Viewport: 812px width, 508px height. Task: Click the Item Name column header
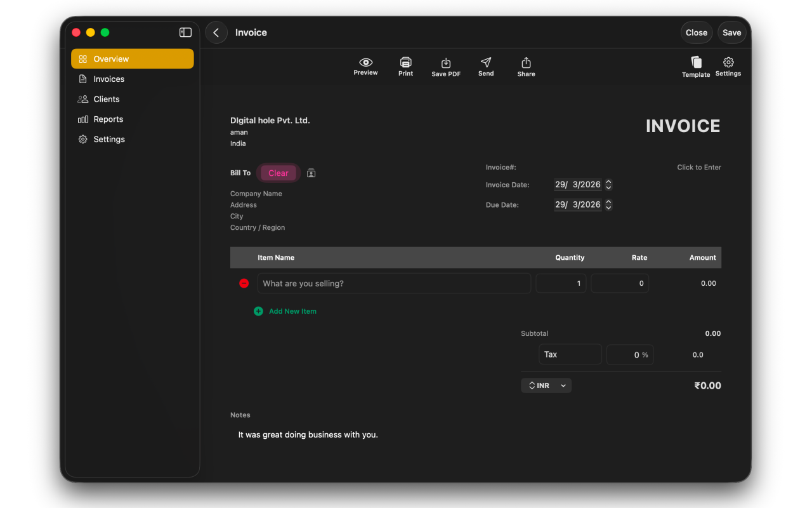click(276, 258)
